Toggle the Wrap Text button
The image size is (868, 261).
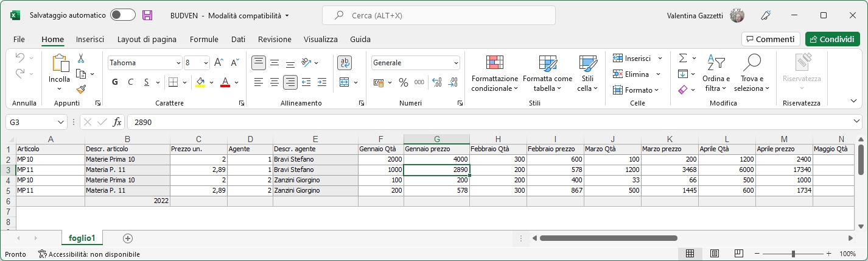coord(345,62)
